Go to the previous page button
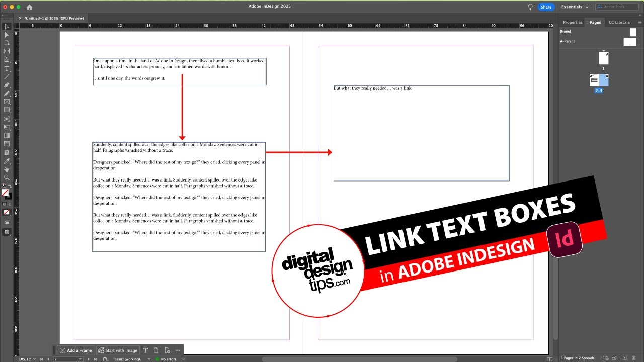The width and height of the screenshot is (644, 362). pos(48,359)
